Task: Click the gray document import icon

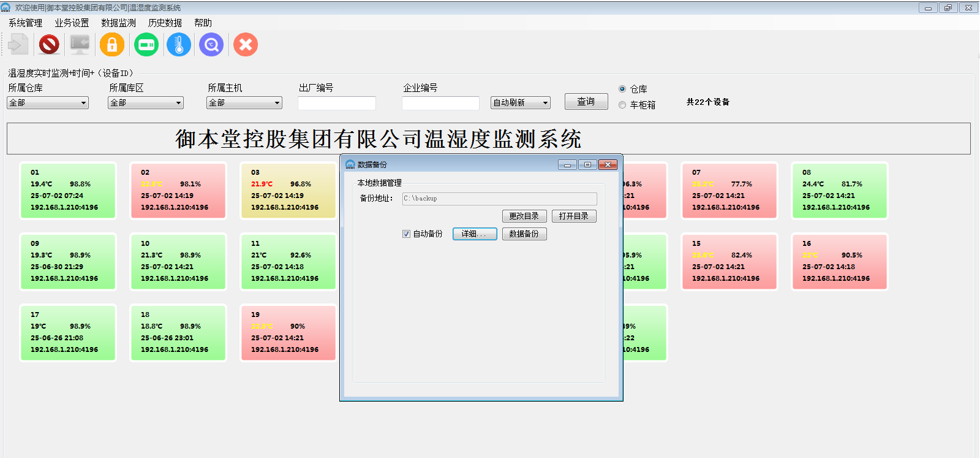Action: click(x=18, y=45)
